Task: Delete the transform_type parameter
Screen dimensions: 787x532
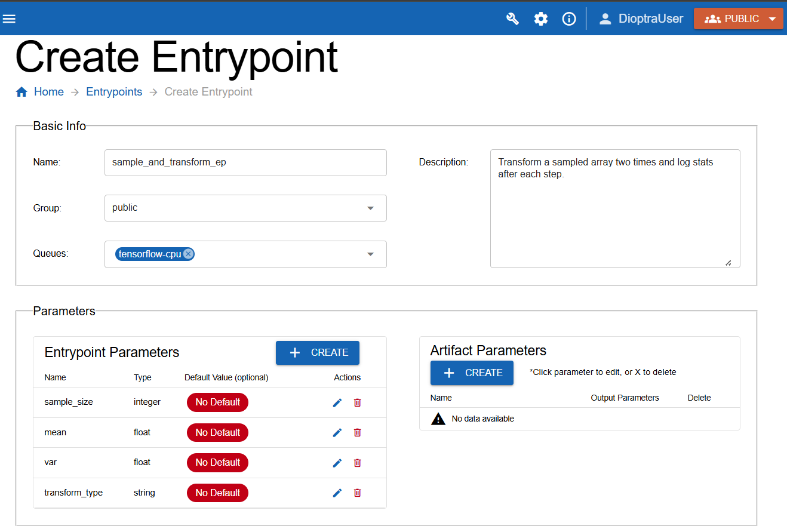Action: [x=358, y=493]
